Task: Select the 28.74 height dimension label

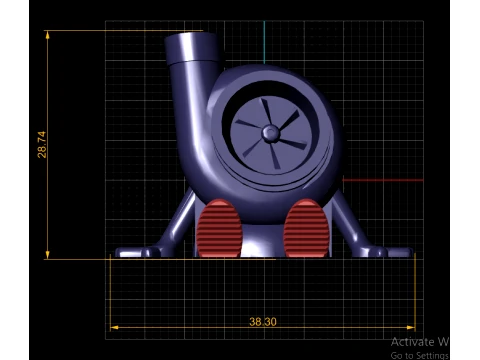Action: (42, 144)
